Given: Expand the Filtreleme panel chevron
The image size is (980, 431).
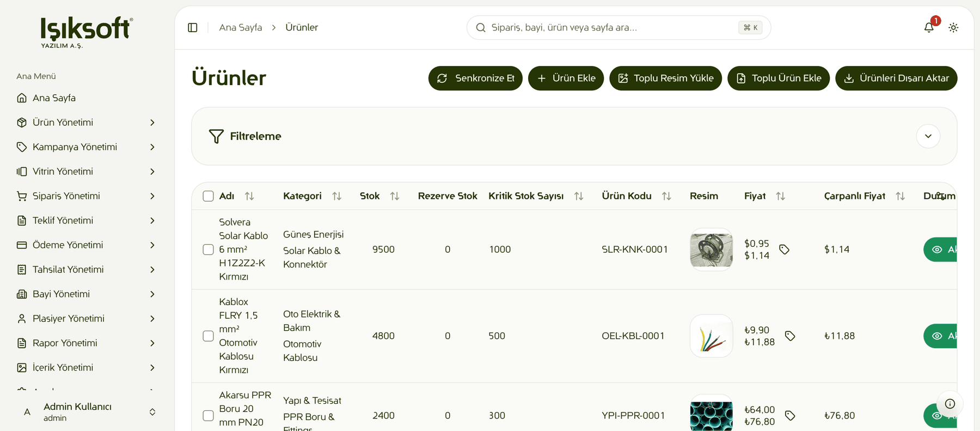Looking at the screenshot, I should click(x=928, y=136).
